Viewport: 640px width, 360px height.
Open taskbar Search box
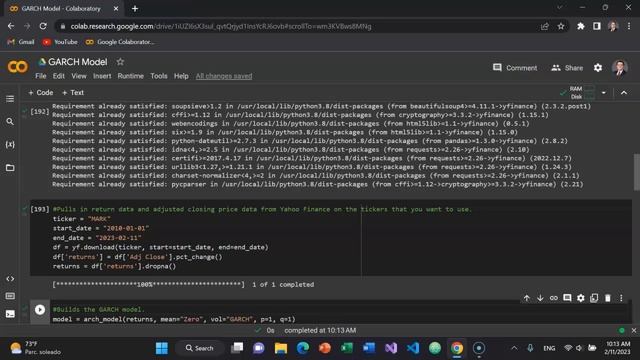pyautogui.click(x=200, y=348)
